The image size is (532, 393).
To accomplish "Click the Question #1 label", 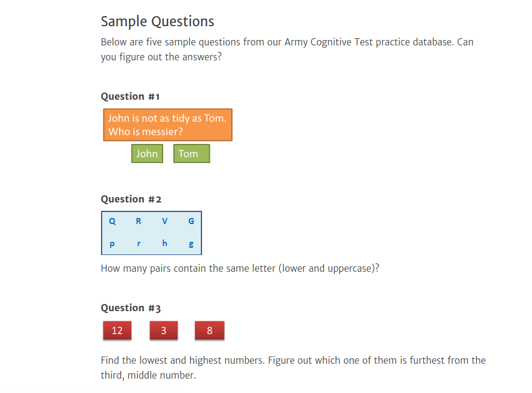I will tap(130, 96).
